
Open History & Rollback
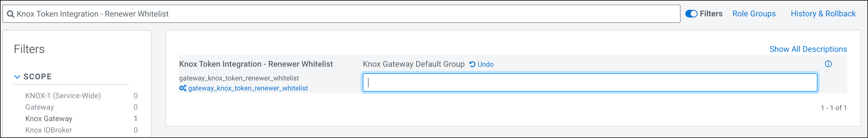[x=823, y=14]
